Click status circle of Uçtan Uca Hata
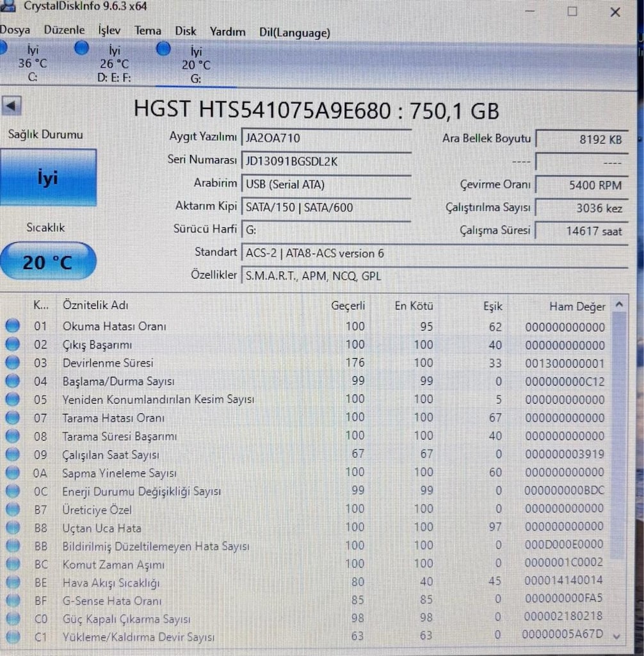644x656 pixels. [13, 528]
